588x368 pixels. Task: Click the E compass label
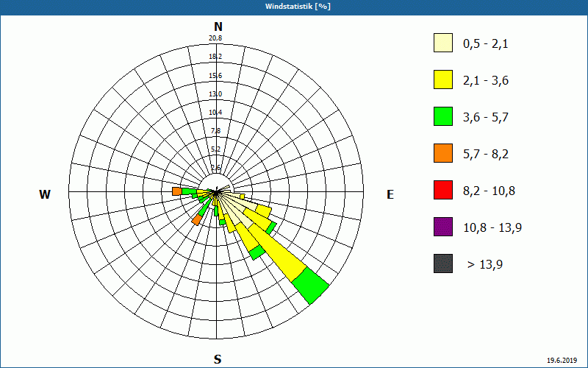coord(390,194)
